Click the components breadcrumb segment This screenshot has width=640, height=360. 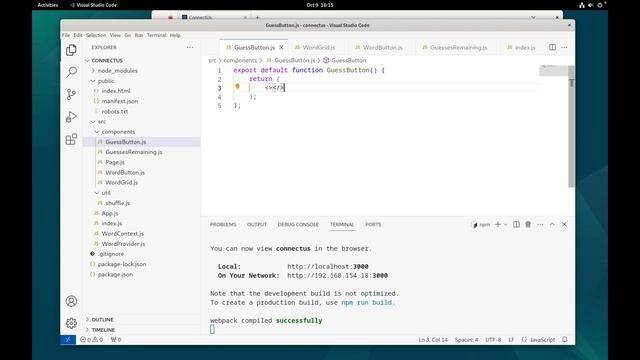[x=240, y=60]
